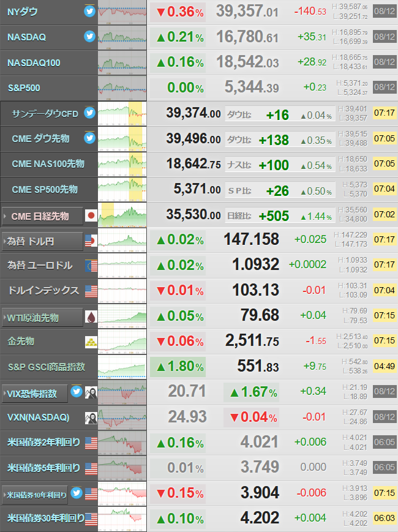Expand the 為替 ドル円 button
Viewport: 398px width, 532px height.
(x=42, y=242)
